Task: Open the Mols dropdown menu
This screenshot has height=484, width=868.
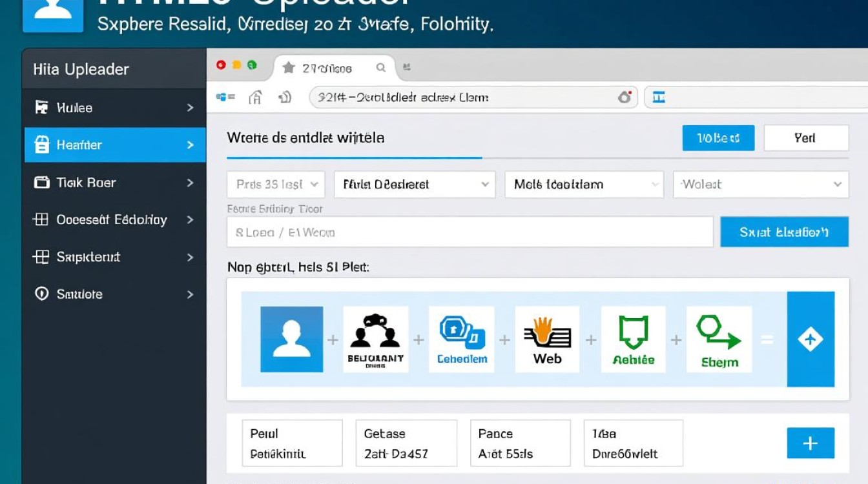Action: [584, 185]
